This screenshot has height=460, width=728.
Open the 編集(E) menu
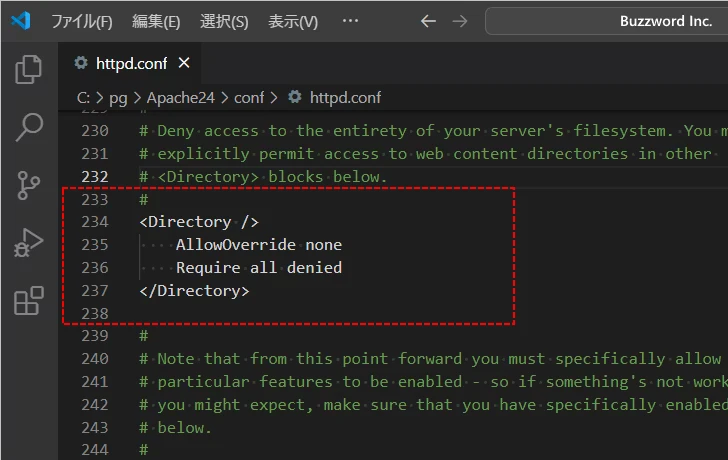(x=156, y=21)
